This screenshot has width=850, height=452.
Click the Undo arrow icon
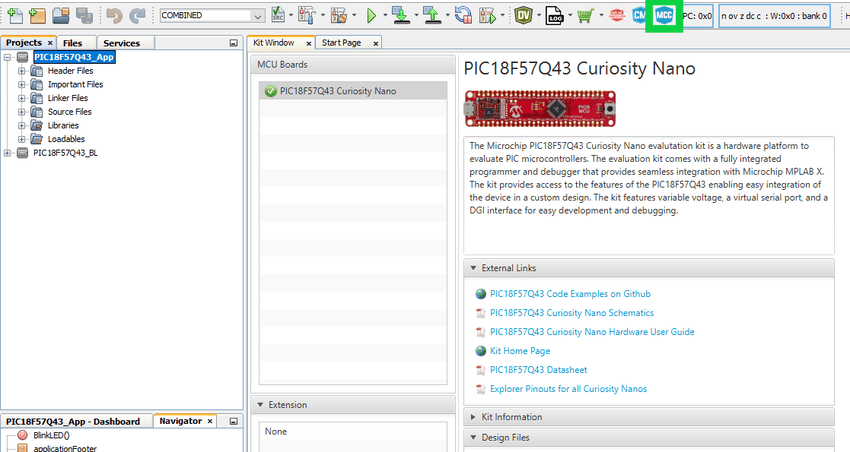pyautogui.click(x=113, y=16)
